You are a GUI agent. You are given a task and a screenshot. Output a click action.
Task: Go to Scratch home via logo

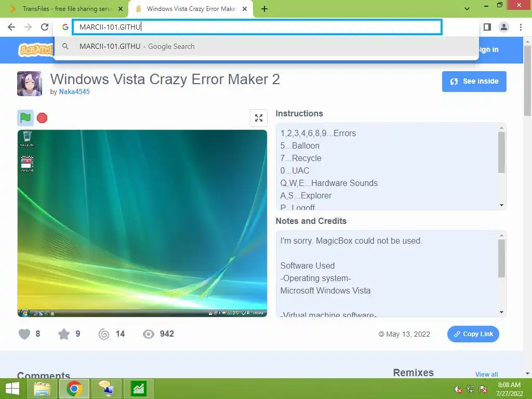click(36, 50)
